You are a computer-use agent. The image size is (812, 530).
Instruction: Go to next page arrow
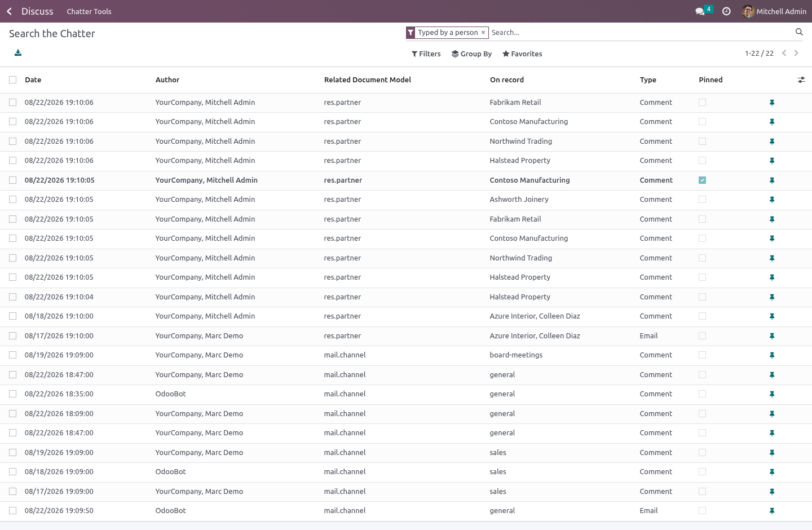796,53
